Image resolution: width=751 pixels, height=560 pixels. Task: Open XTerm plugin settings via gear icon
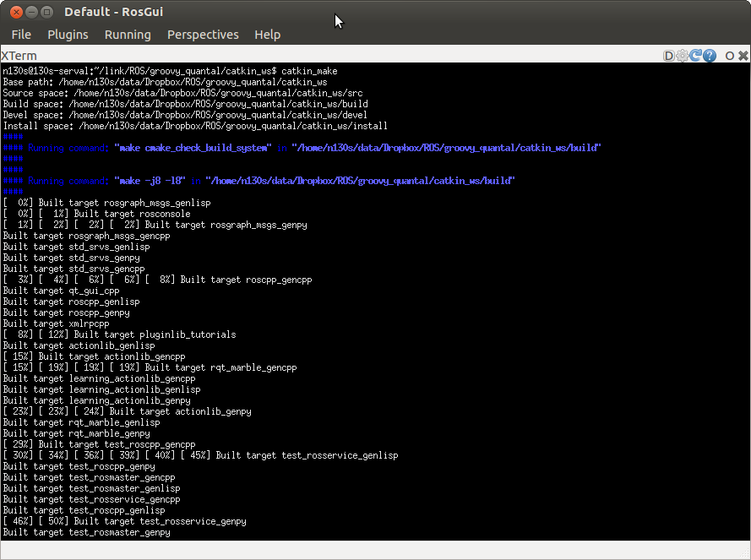(x=682, y=56)
